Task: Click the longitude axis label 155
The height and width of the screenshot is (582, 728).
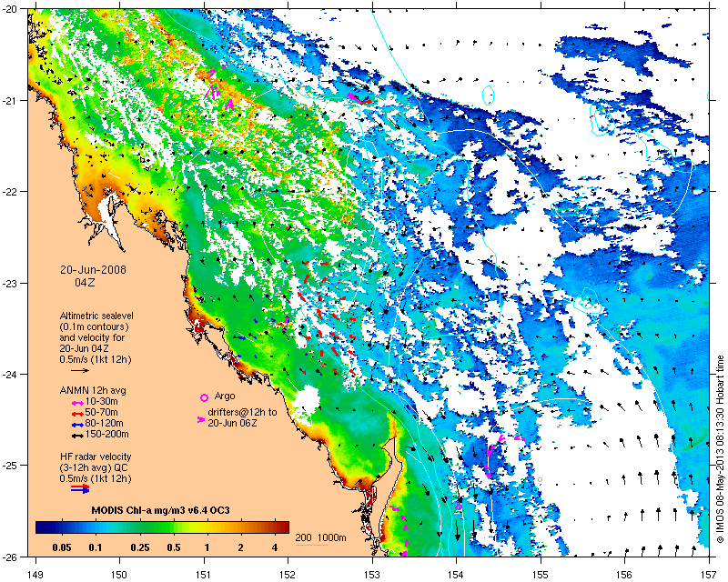Action: point(541,575)
